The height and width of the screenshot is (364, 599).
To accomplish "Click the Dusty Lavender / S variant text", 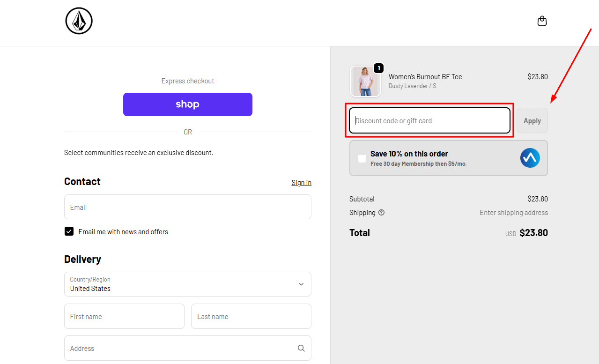I will point(412,86).
